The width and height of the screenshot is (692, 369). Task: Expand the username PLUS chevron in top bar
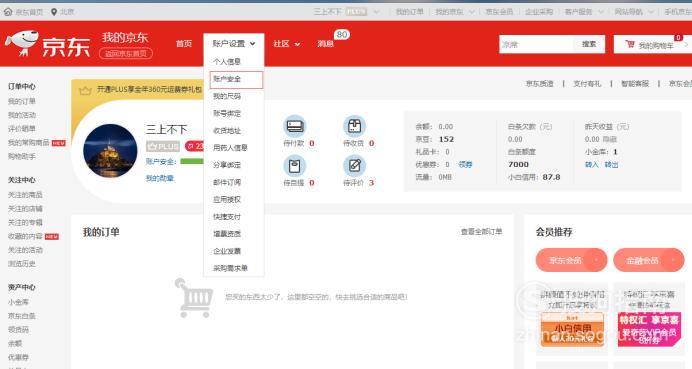click(x=376, y=12)
